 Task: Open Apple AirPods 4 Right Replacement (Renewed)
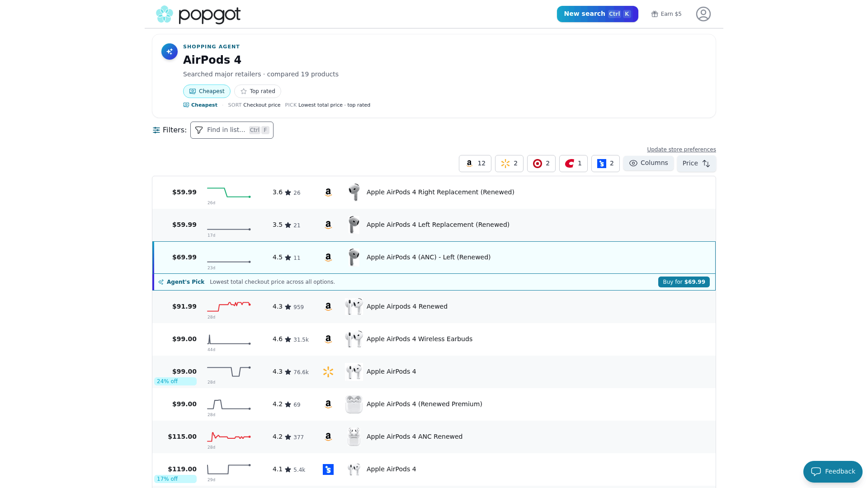pos(440,192)
